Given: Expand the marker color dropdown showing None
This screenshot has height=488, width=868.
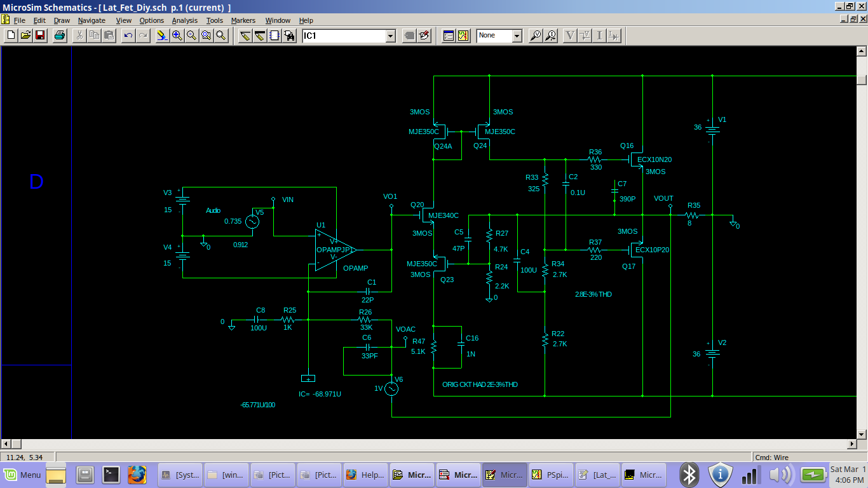Looking at the screenshot, I should click(517, 36).
